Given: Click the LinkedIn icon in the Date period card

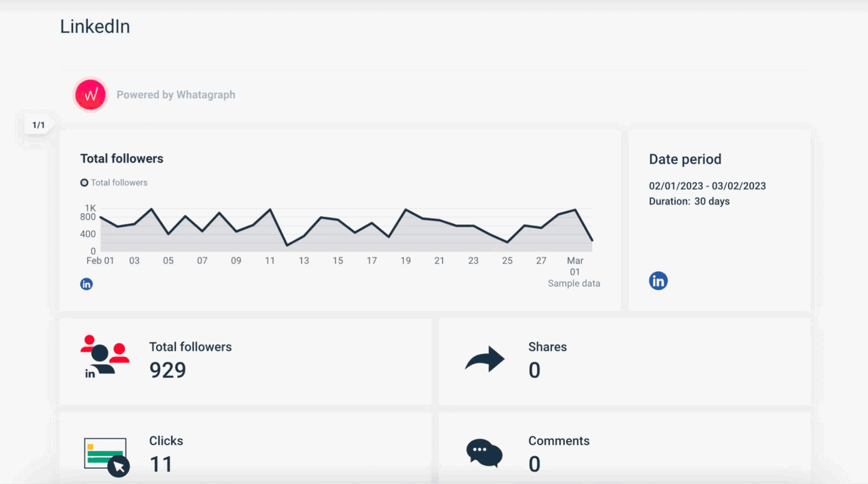Looking at the screenshot, I should click(658, 280).
